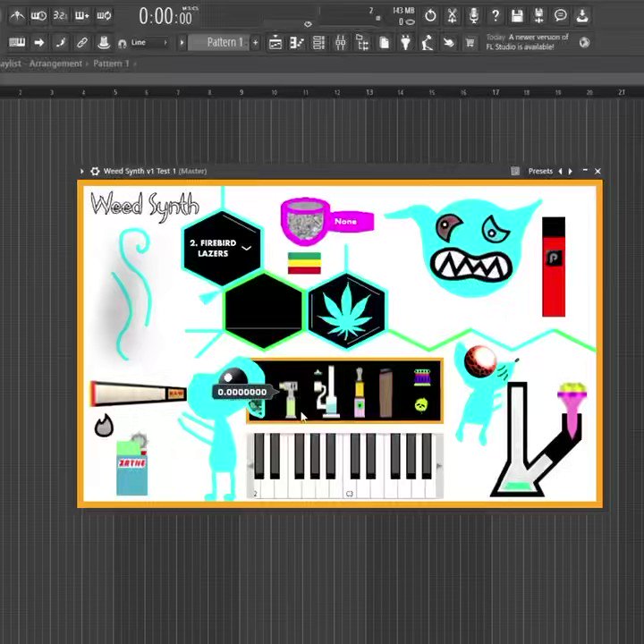Open the Line snap dropdown
The width and height of the screenshot is (644, 644).
pyautogui.click(x=148, y=42)
